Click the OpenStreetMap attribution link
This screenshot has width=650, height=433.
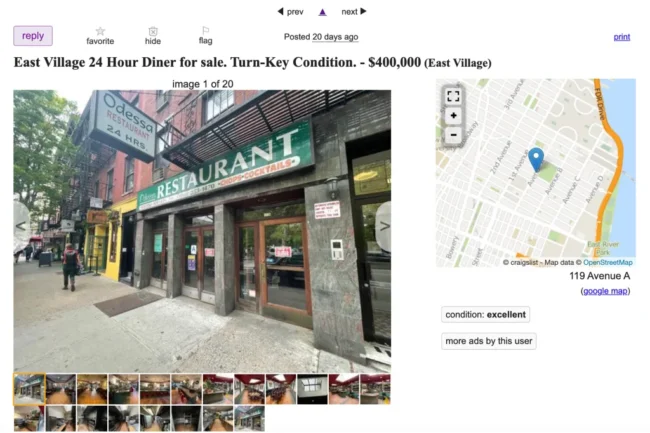point(608,262)
